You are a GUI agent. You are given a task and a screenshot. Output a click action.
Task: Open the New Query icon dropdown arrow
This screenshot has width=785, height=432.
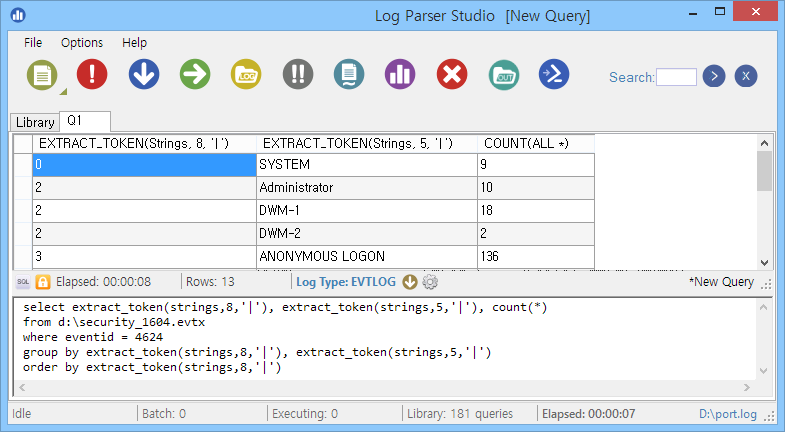click(x=63, y=92)
